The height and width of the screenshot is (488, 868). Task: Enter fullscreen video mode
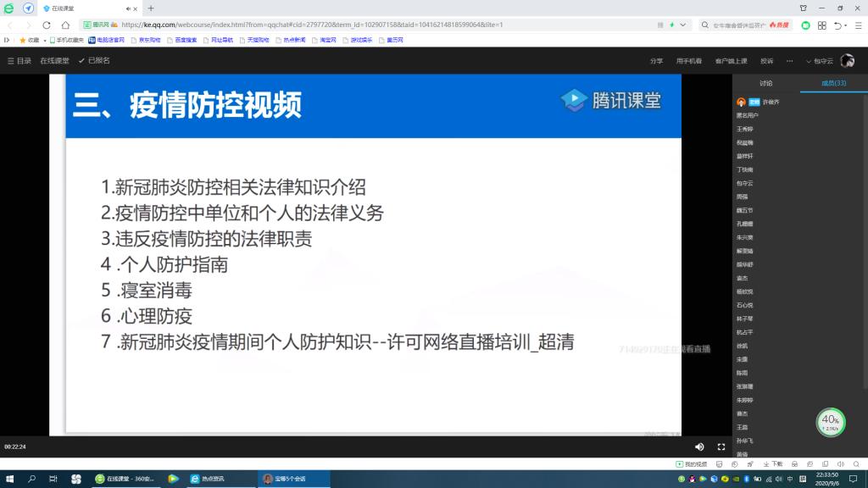pyautogui.click(x=721, y=446)
